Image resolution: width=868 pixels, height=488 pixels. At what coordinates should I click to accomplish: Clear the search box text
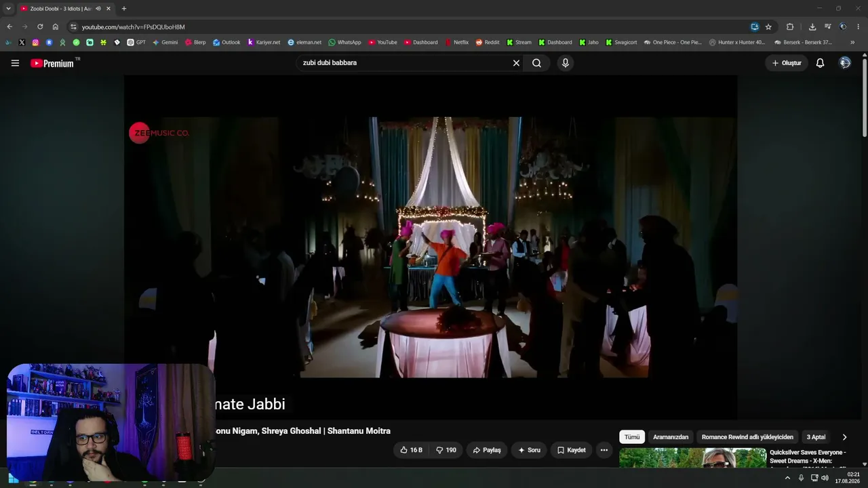click(516, 63)
